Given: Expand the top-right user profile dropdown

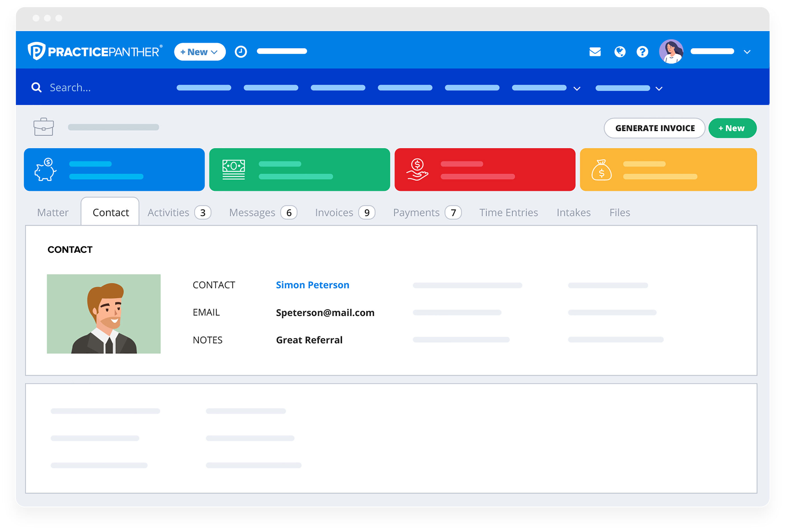Looking at the screenshot, I should coord(747,52).
